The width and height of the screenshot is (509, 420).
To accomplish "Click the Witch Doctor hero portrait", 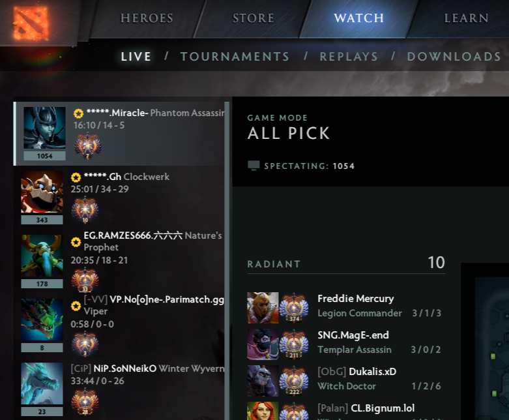I will [x=263, y=381].
